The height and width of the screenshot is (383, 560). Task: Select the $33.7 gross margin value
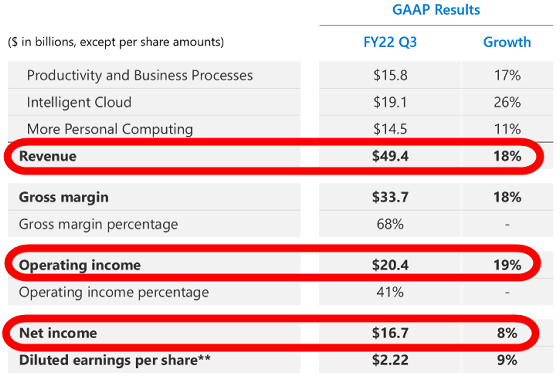click(x=390, y=197)
